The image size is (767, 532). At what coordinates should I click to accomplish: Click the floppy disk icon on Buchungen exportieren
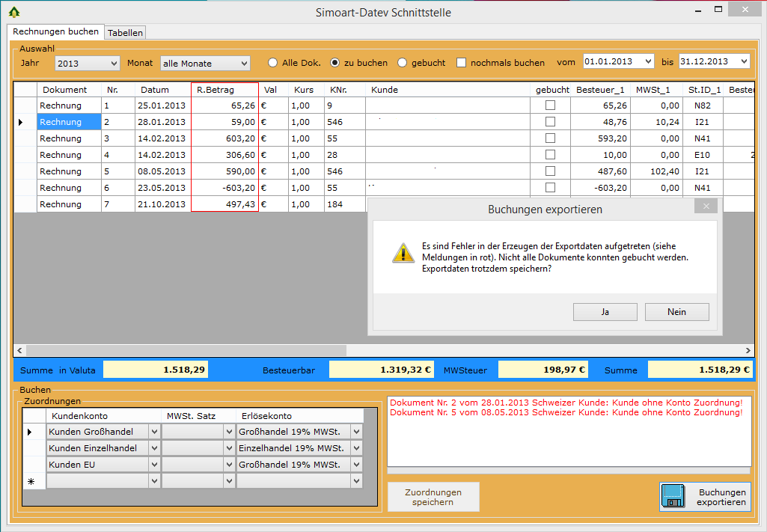673,497
